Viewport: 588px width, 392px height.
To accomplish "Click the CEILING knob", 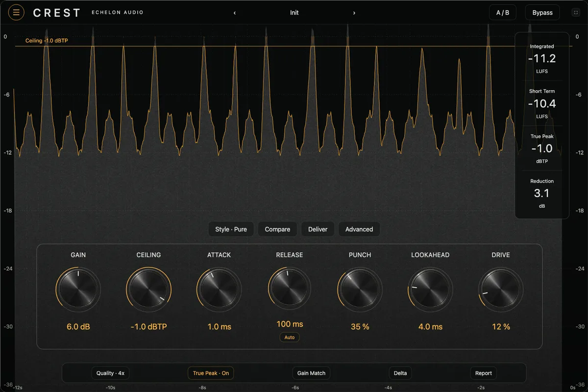I will click(x=149, y=289).
